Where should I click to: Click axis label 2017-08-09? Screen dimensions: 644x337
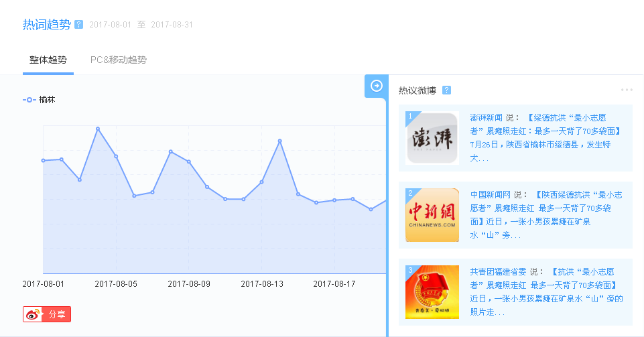[189, 284]
